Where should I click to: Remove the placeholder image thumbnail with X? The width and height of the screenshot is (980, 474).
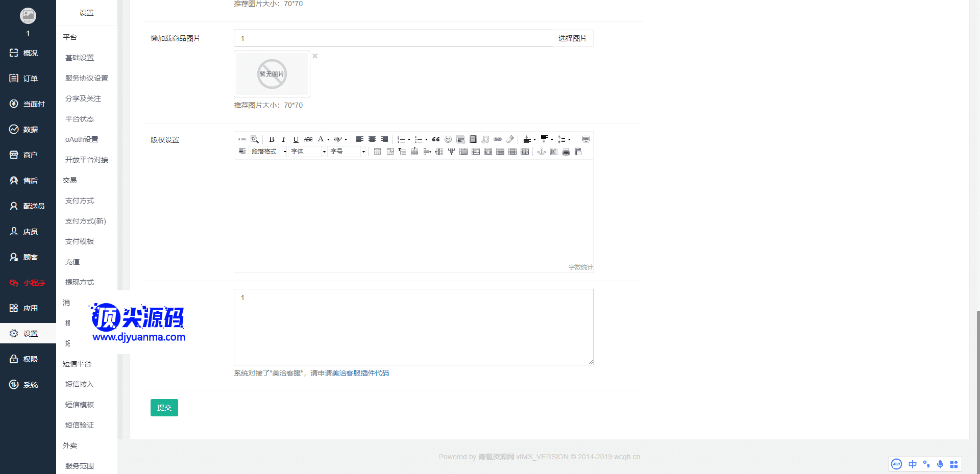(x=315, y=56)
